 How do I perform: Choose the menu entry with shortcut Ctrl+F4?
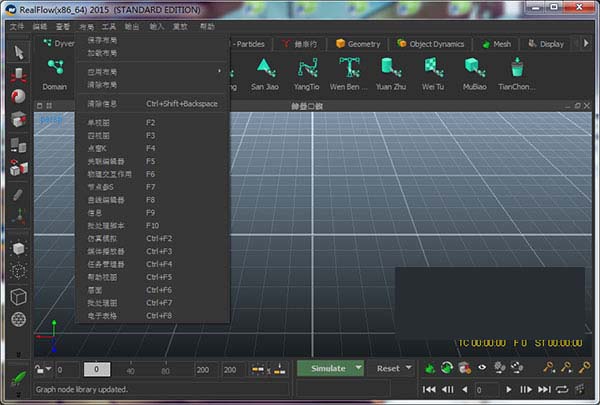(x=153, y=264)
